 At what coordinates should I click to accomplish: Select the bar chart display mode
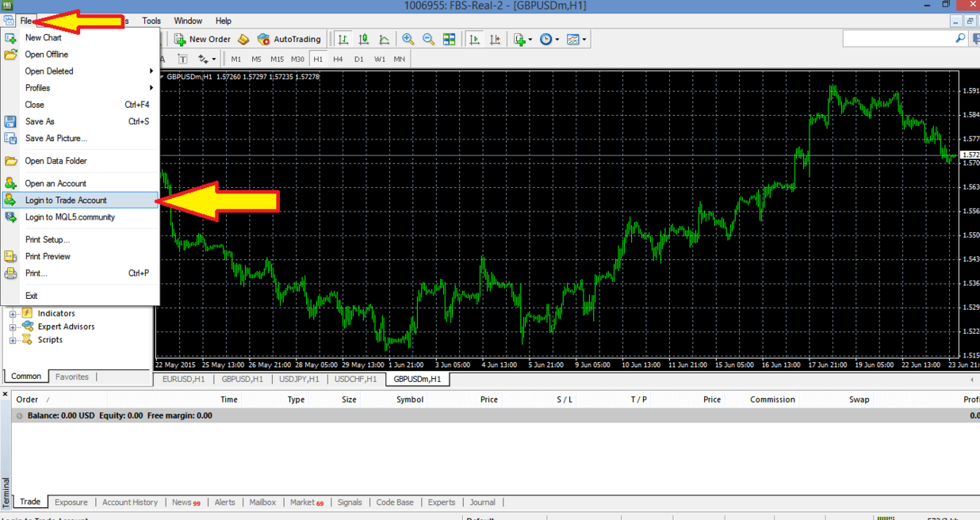point(344,39)
